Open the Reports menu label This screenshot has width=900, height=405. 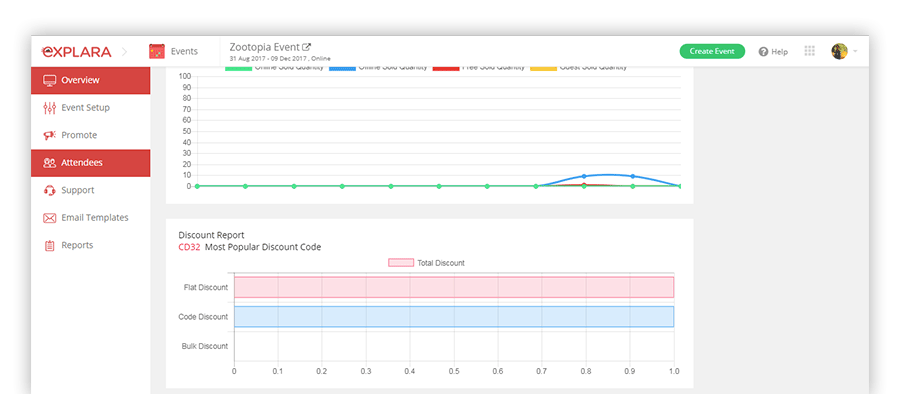click(77, 246)
